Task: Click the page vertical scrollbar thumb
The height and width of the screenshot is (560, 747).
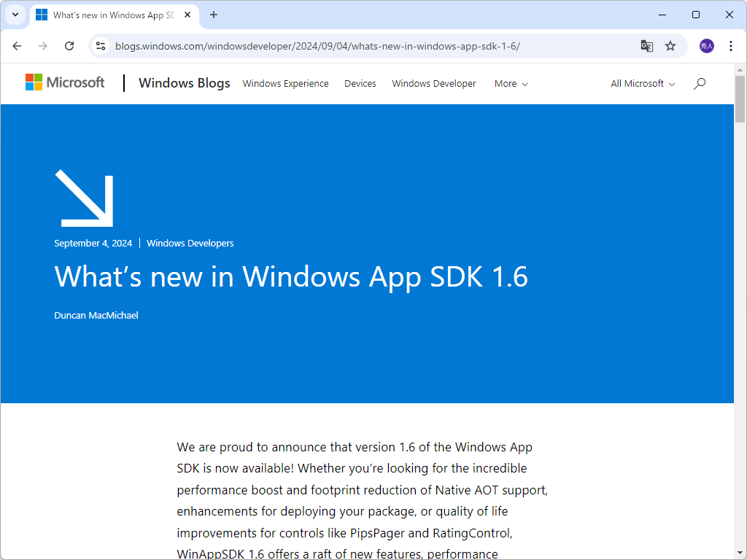Action: (x=740, y=99)
